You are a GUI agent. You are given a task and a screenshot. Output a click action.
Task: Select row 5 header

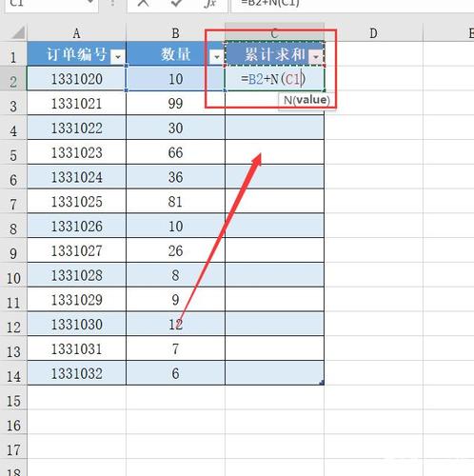click(13, 152)
